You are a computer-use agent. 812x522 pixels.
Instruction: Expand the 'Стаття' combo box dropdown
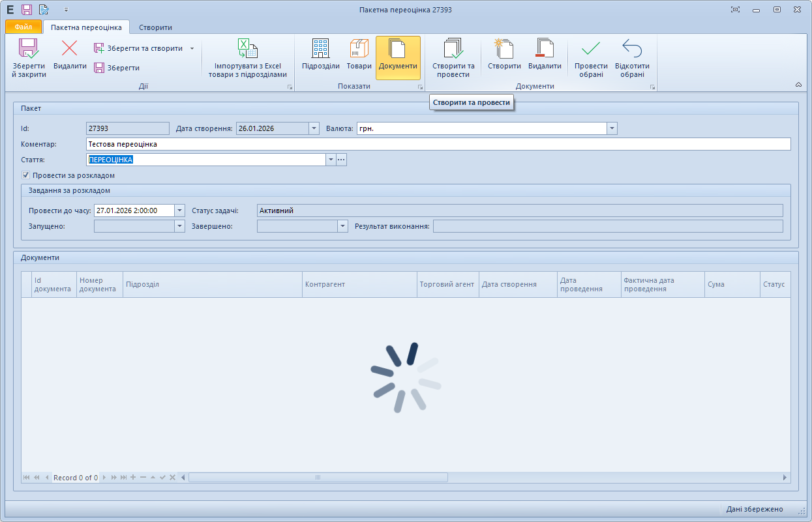[x=331, y=160]
